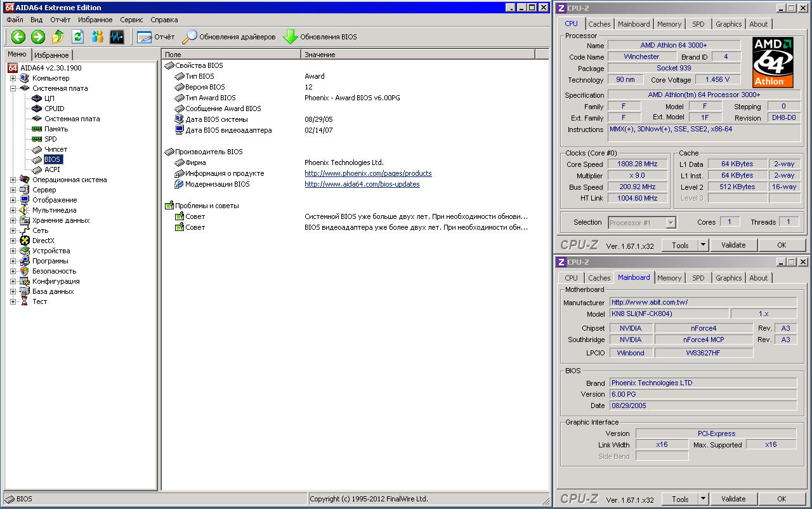Open the Вид menu
The image size is (812, 509).
coord(37,20)
